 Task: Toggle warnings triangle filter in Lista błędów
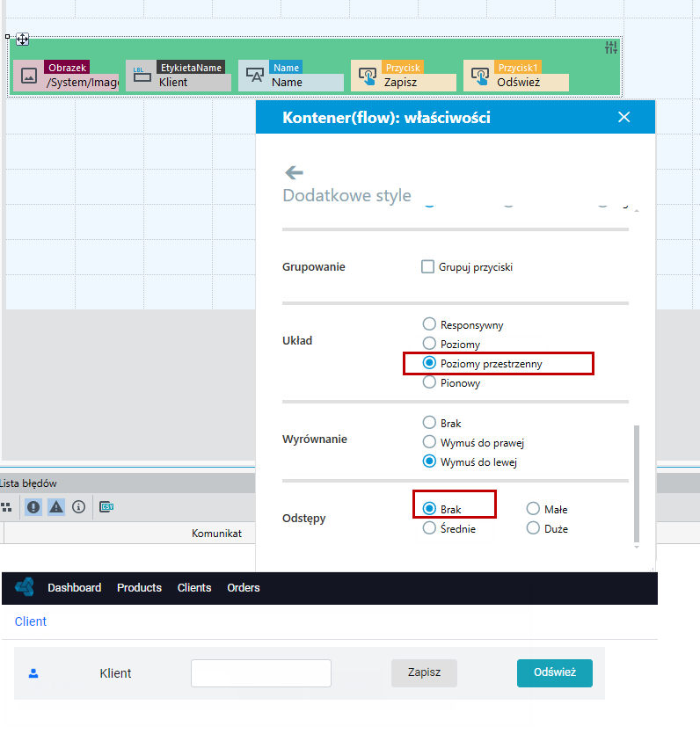pyautogui.click(x=55, y=507)
